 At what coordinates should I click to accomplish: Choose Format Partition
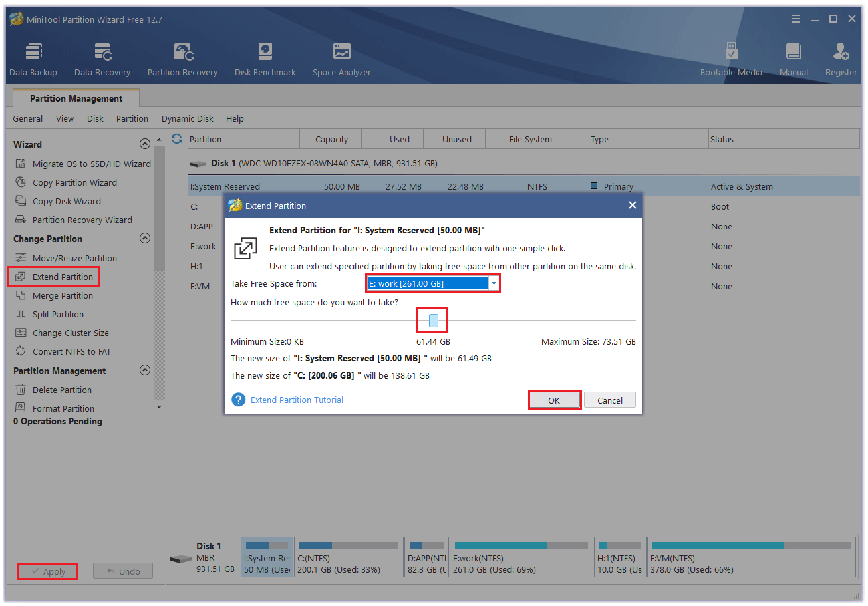coord(55,408)
